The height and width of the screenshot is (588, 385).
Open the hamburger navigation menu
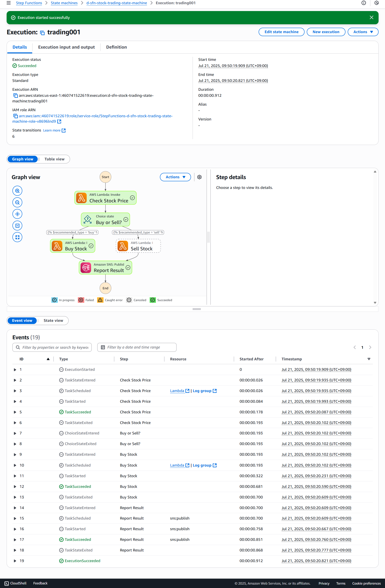pos(9,3)
